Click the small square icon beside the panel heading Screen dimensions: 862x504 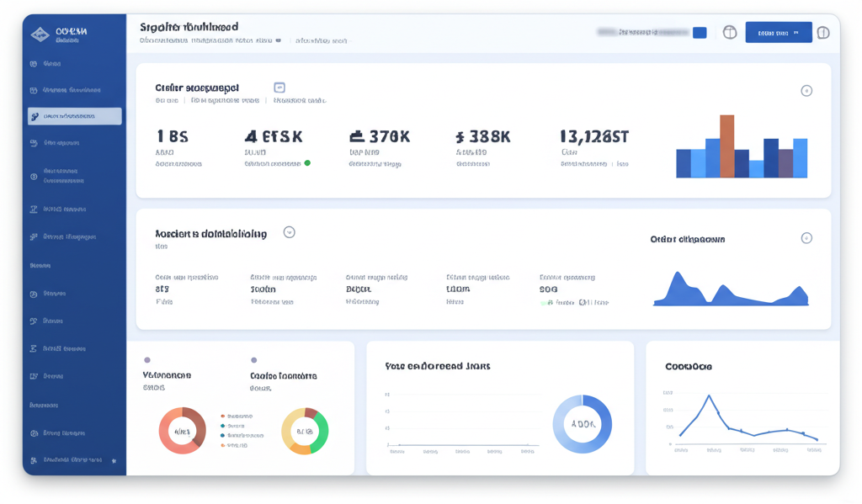coord(279,88)
